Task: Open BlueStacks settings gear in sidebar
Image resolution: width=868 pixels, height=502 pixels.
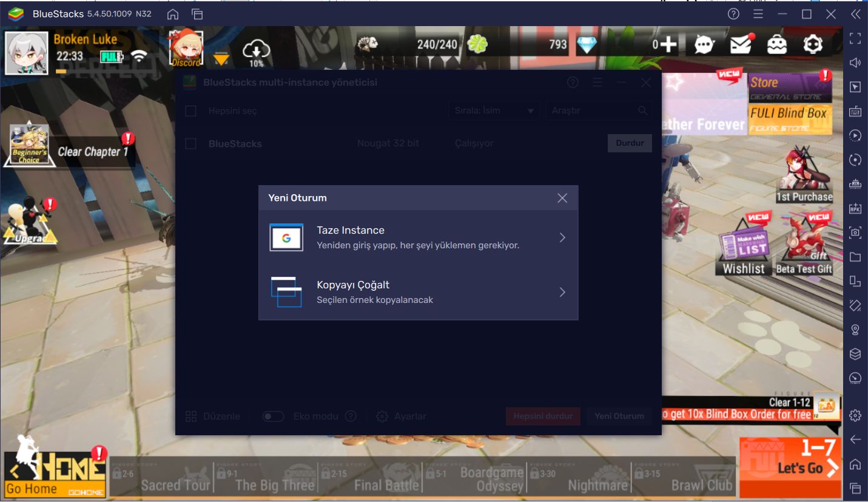Action: pyautogui.click(x=855, y=415)
